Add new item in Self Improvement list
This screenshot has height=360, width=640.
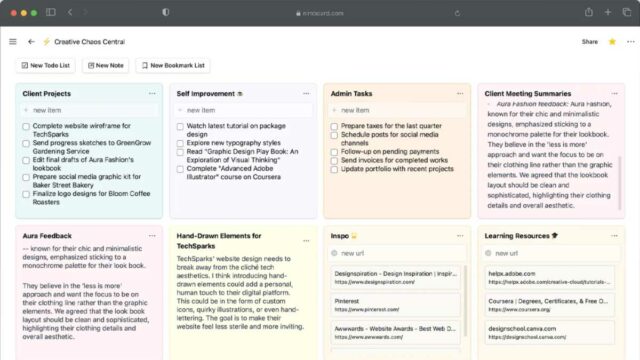click(x=243, y=110)
